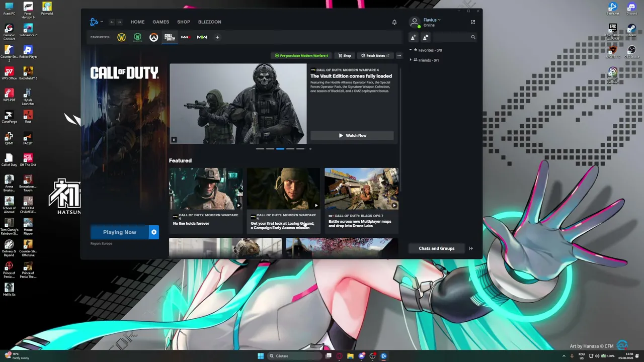This screenshot has width=644, height=362.
Task: Jump to the first carousel slide indicator
Action: [x=260, y=149]
